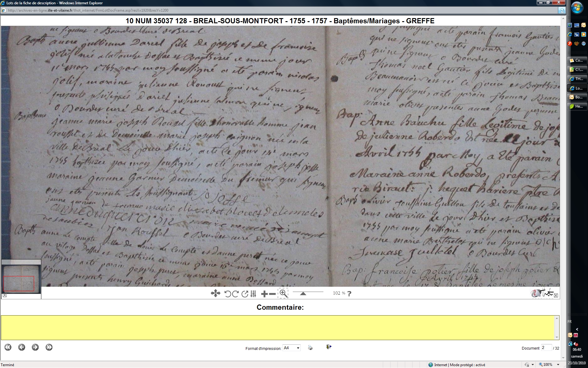Rotate image counterclockwise
The width and height of the screenshot is (588, 368).
tap(228, 294)
